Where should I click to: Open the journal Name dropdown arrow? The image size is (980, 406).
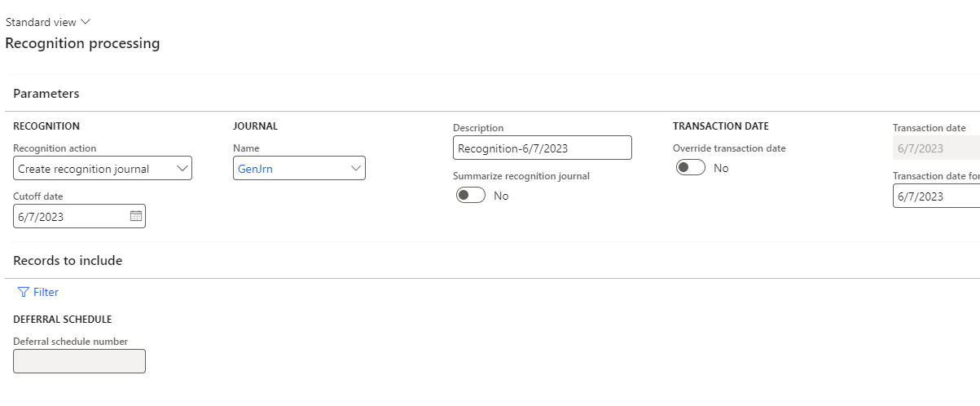click(x=355, y=169)
